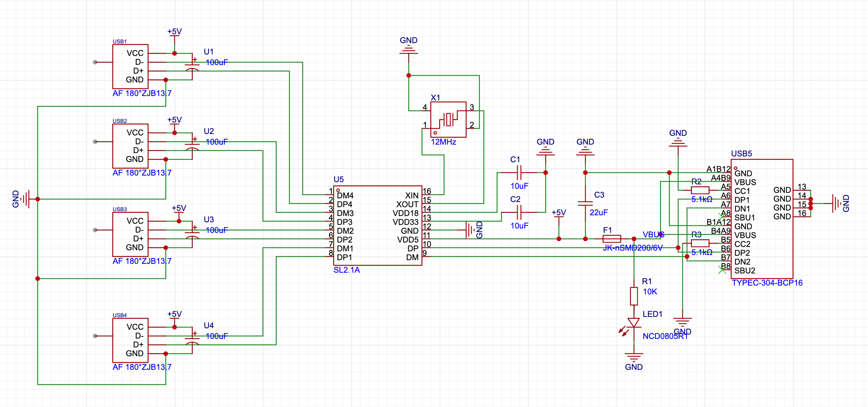Viewport: 868px width, 407px height.
Task: Select the GND symbol above C1
Action: tap(546, 151)
